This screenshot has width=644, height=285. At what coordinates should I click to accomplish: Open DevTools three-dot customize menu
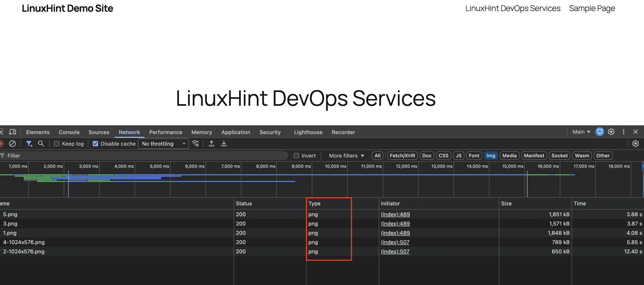pos(623,132)
